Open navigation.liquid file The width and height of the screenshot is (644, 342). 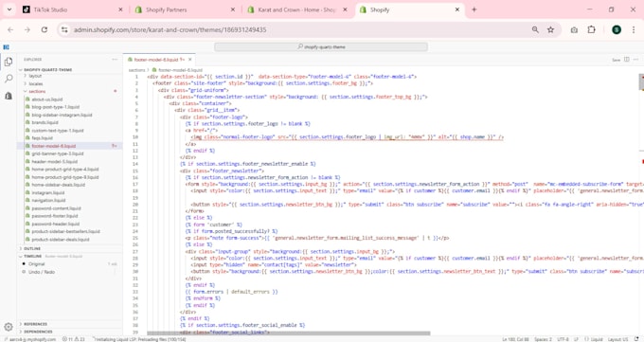[48, 201]
